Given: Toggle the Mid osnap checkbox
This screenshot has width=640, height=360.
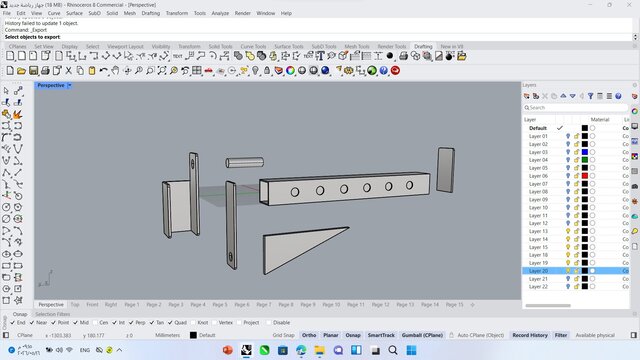Looking at the screenshot, I should [x=76, y=322].
